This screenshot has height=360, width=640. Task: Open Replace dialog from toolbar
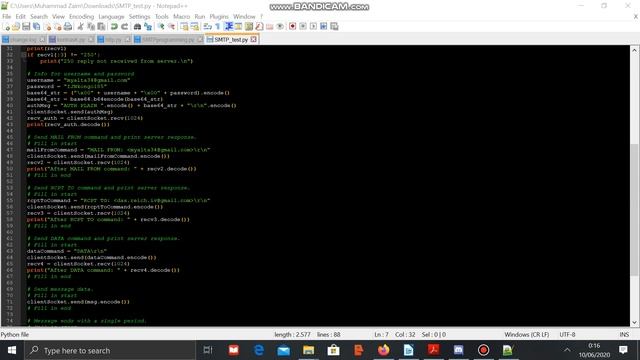(148, 27)
